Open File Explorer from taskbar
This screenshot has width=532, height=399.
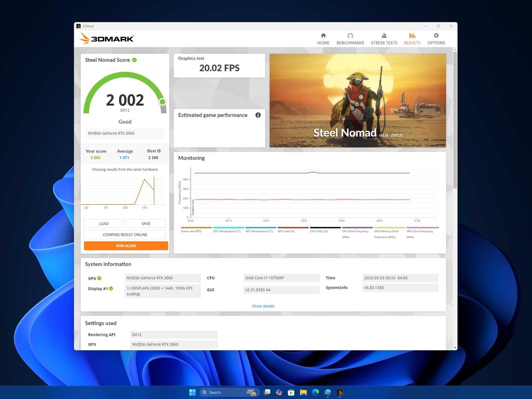click(x=303, y=392)
